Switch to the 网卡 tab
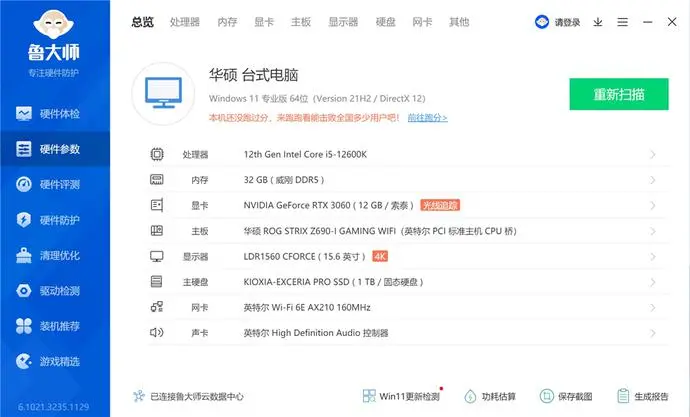690x417 pixels. click(422, 22)
